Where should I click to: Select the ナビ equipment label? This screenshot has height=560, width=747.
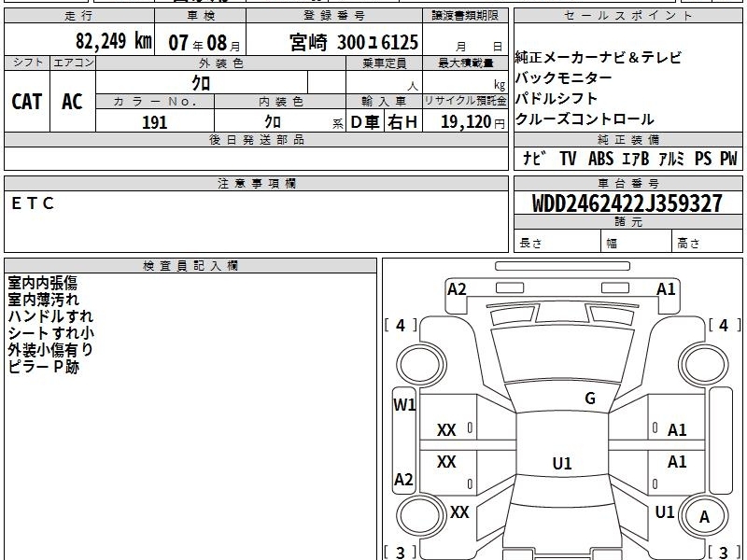click(534, 159)
